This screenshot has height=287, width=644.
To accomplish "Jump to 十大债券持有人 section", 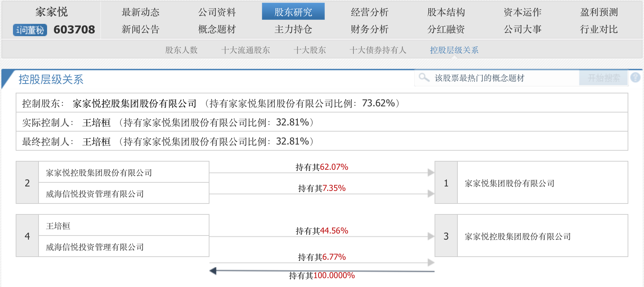I will (378, 50).
